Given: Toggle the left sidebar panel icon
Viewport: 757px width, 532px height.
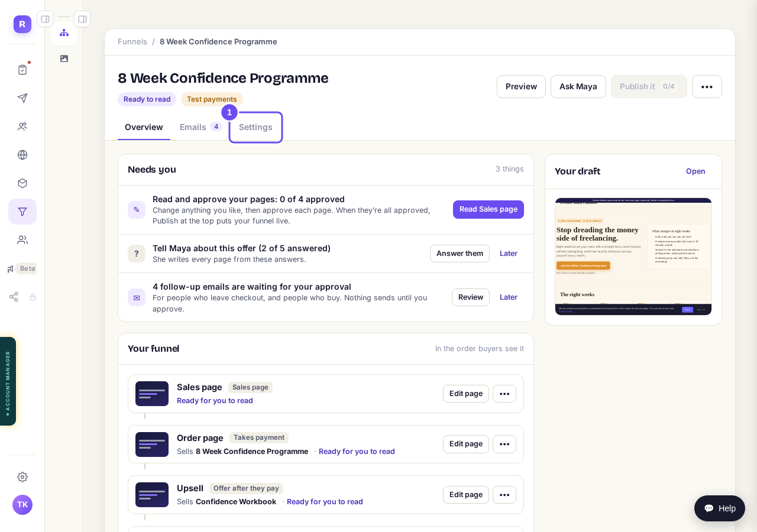Looking at the screenshot, I should pyautogui.click(x=45, y=19).
